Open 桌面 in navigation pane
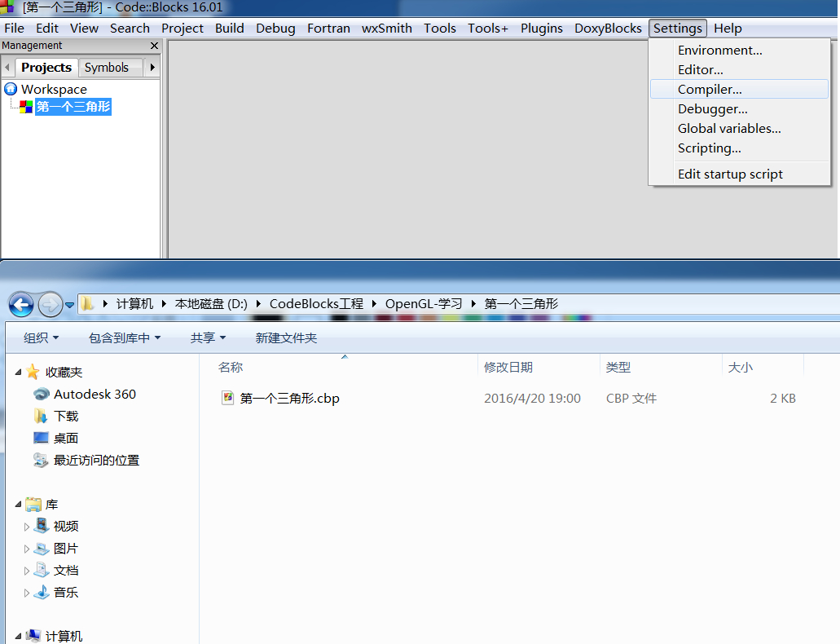 tap(66, 438)
